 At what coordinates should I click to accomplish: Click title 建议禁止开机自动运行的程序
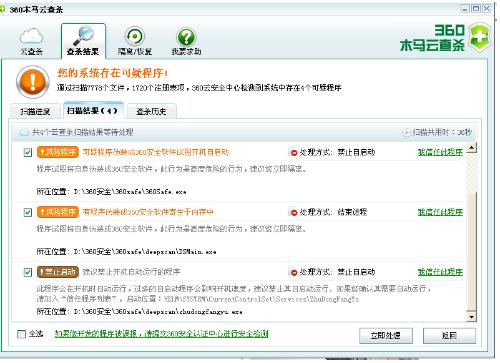[131, 272]
